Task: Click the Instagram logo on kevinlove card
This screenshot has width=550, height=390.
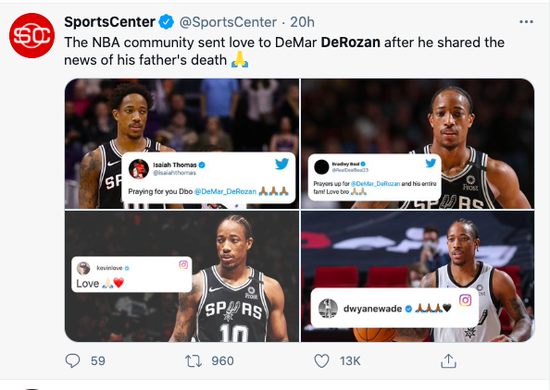Action: click(x=183, y=264)
